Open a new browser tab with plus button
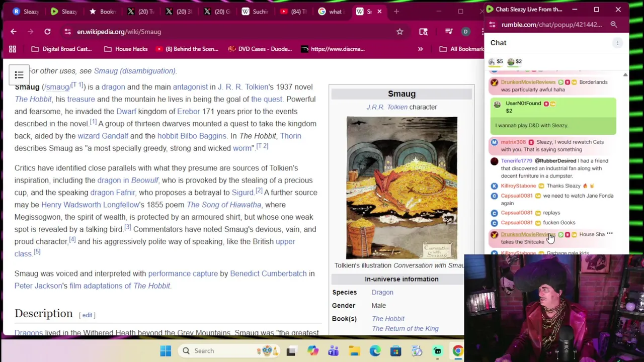The image size is (644, 362). point(396,11)
